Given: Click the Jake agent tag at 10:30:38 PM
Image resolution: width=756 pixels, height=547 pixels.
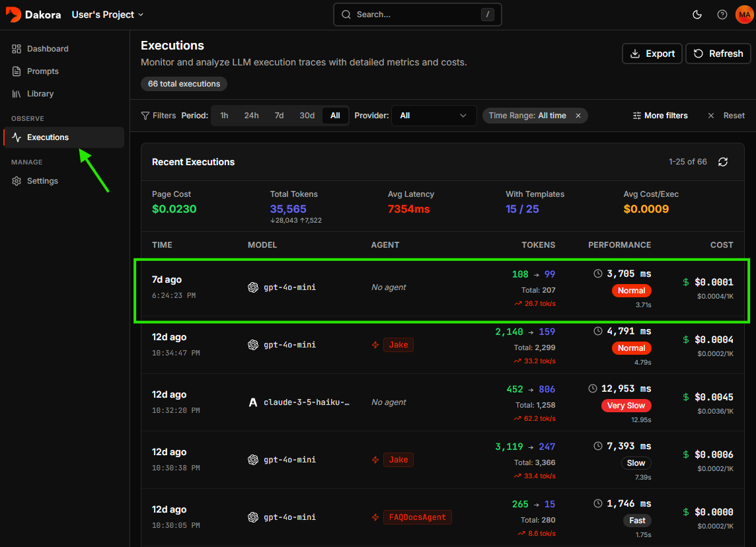Looking at the screenshot, I should point(398,460).
